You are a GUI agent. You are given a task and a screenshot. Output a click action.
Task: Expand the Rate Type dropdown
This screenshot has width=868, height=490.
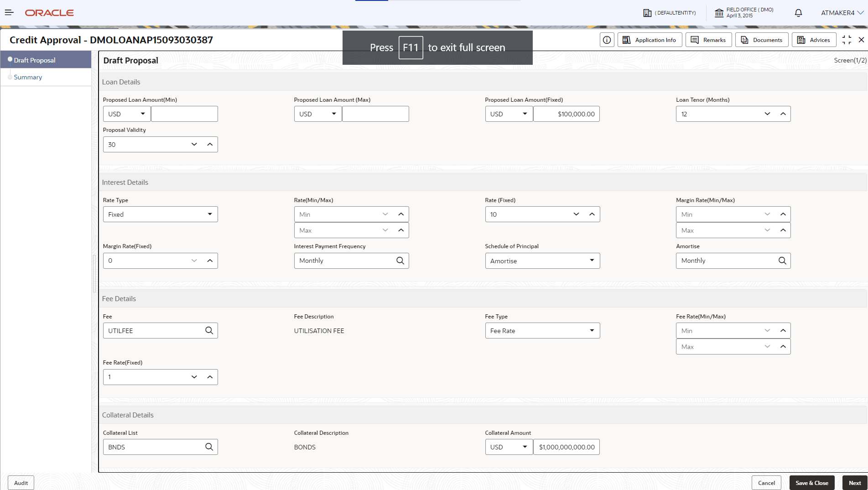tap(161, 214)
